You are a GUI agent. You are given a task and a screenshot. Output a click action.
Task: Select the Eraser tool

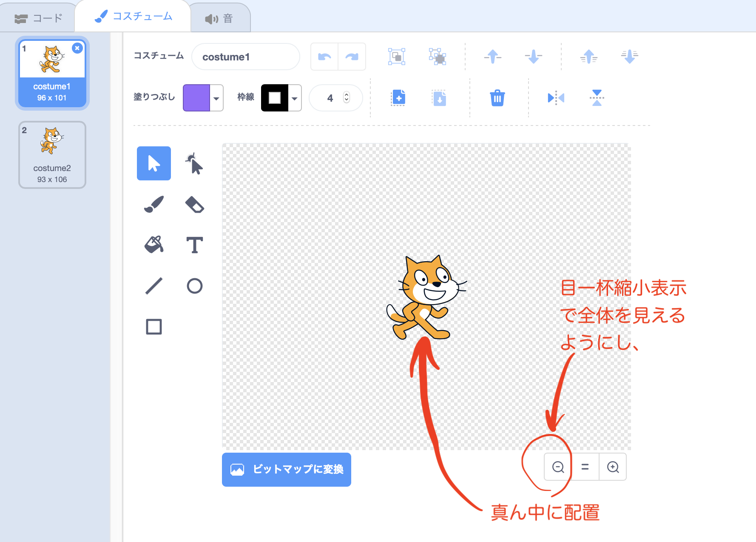(x=194, y=204)
